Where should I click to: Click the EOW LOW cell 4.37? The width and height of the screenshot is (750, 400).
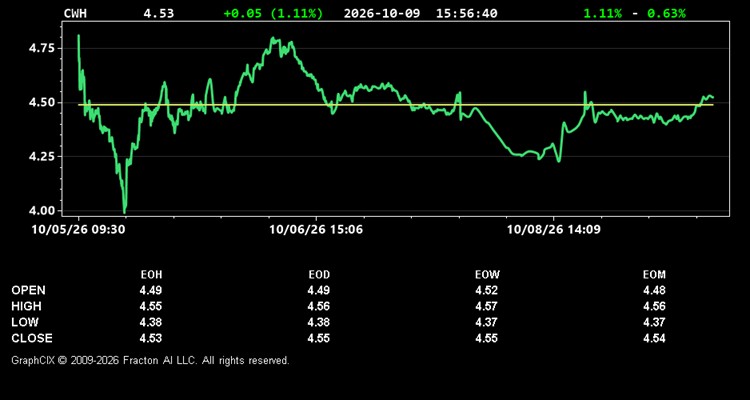(x=486, y=322)
